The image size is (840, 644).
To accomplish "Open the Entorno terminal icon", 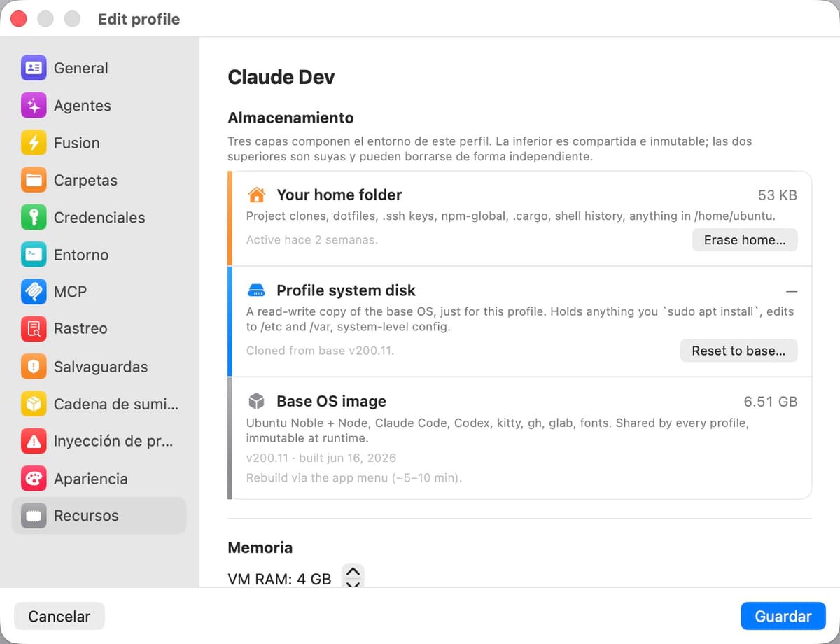I will pyautogui.click(x=34, y=255).
